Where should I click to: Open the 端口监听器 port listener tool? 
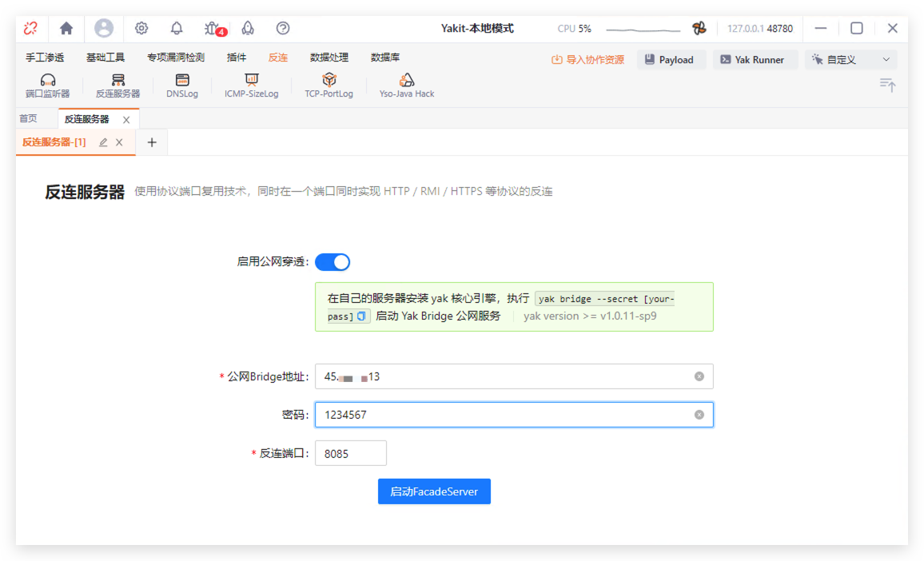47,86
